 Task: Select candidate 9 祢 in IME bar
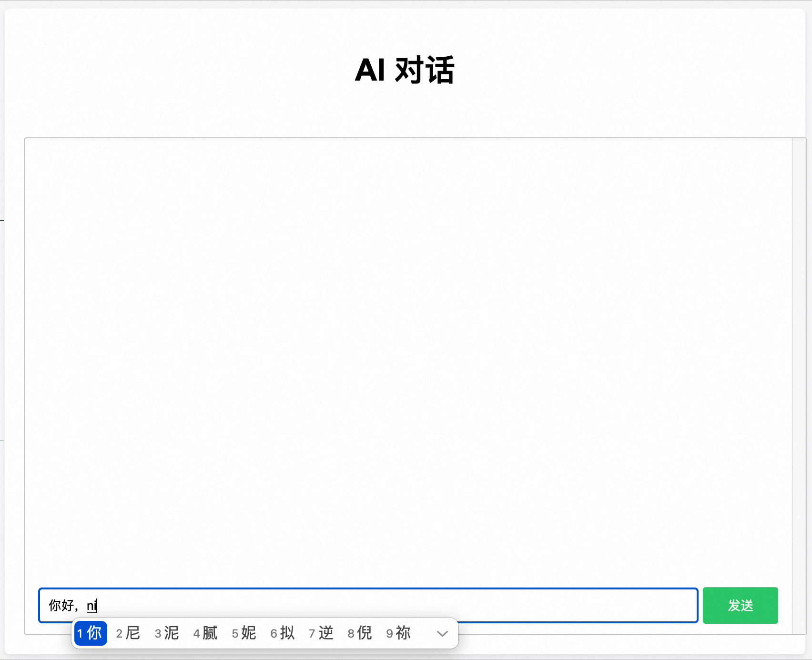pos(399,634)
